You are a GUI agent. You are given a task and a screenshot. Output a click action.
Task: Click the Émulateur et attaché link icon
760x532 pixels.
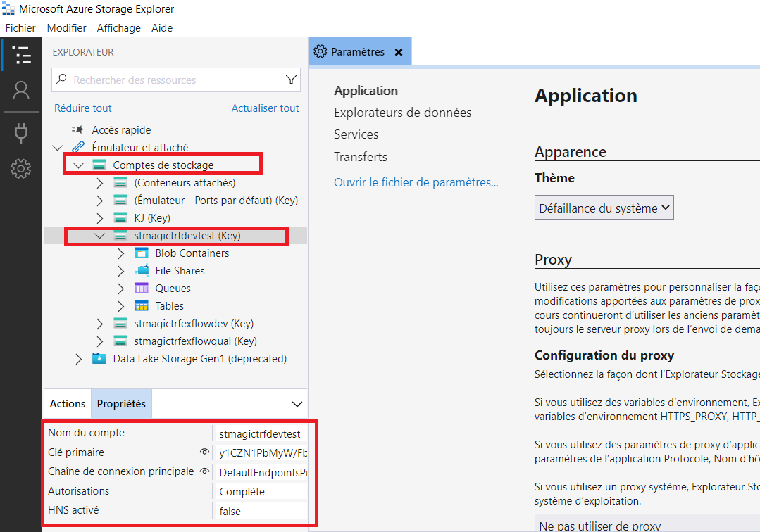(x=77, y=147)
